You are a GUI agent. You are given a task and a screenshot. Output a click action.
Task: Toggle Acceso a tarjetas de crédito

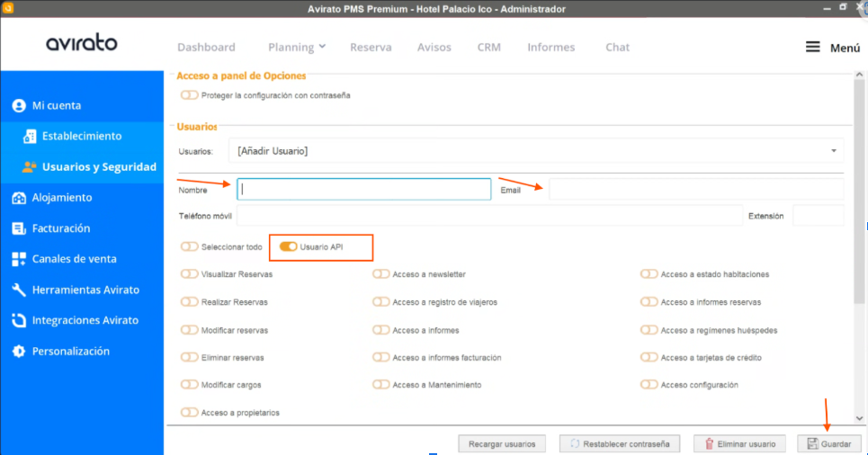point(649,358)
